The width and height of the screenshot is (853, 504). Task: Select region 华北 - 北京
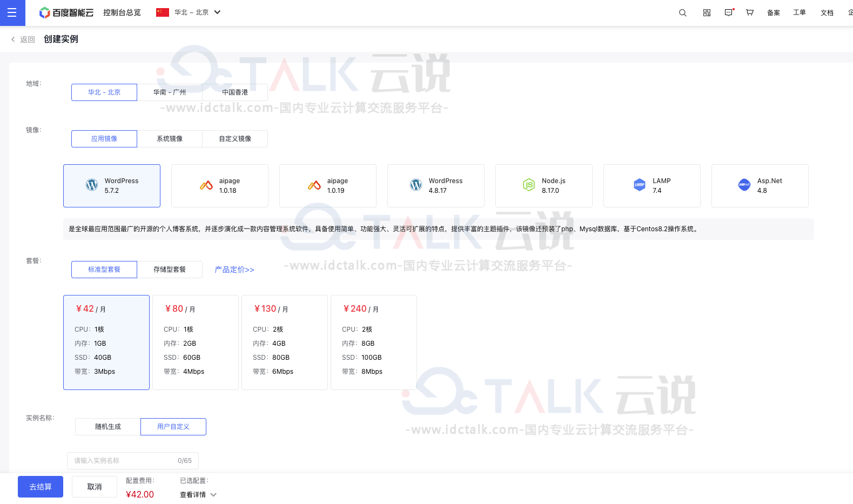tap(104, 92)
